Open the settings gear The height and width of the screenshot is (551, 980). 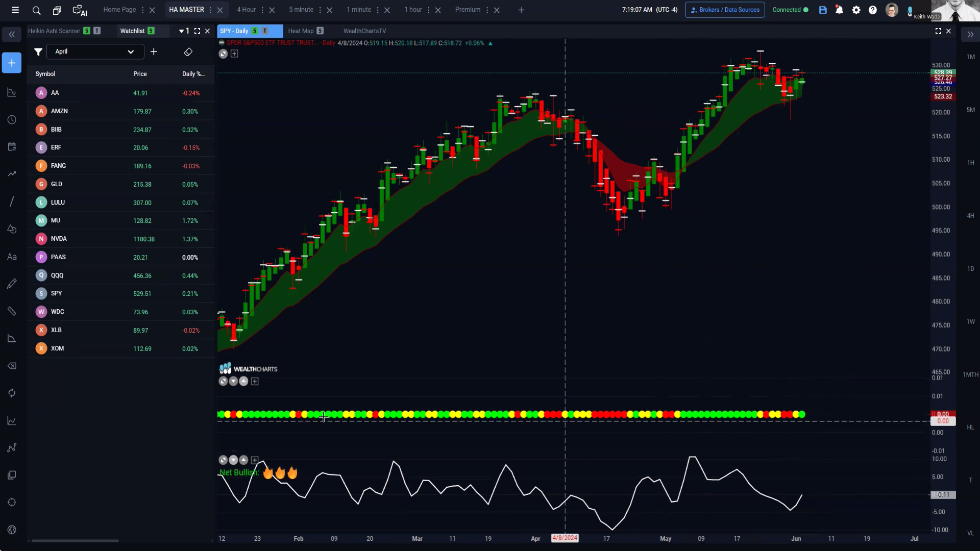tap(856, 10)
